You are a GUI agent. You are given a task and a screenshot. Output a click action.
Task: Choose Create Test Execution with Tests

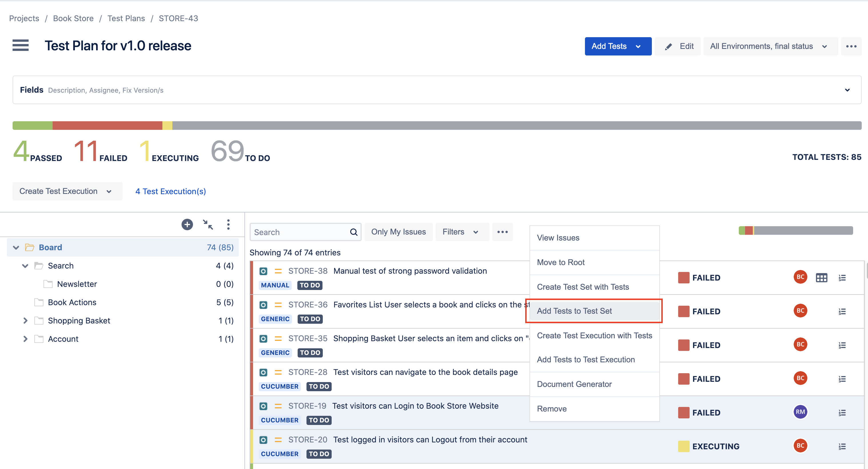[x=594, y=335]
